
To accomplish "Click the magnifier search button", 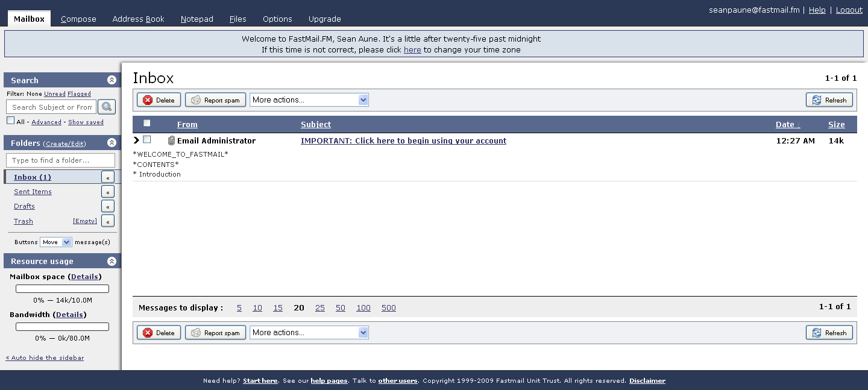I will pos(107,107).
